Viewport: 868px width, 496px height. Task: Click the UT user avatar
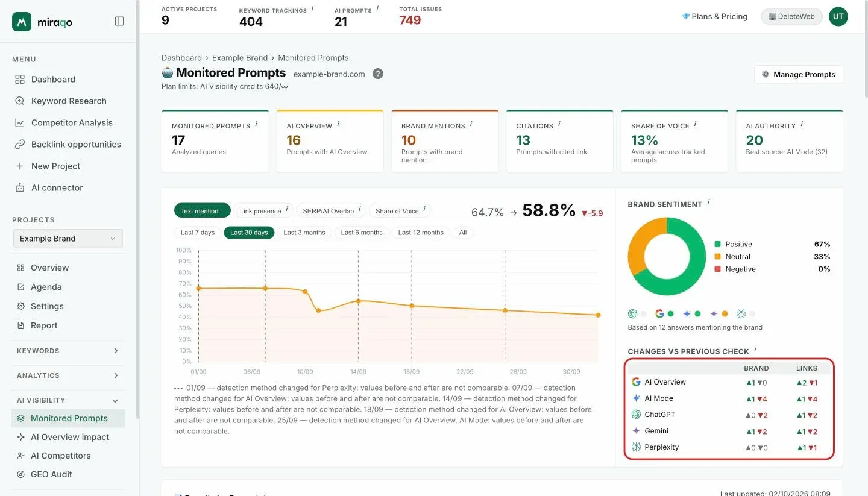tap(838, 17)
